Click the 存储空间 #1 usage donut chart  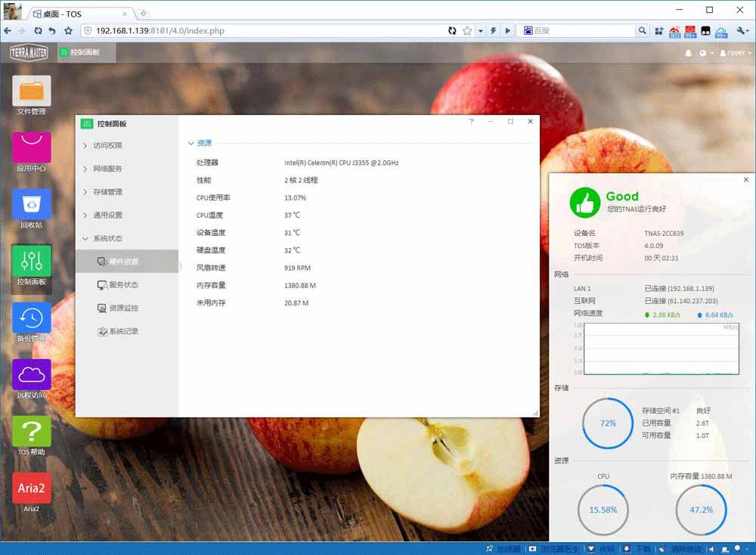[607, 423]
